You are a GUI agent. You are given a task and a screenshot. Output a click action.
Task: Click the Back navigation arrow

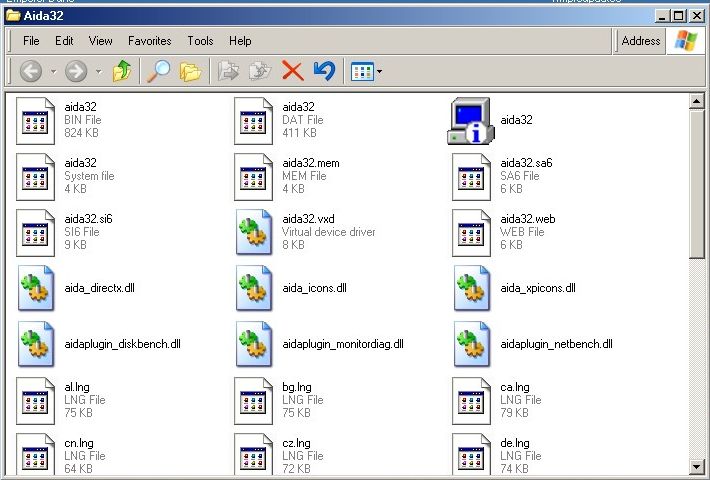coord(31,71)
